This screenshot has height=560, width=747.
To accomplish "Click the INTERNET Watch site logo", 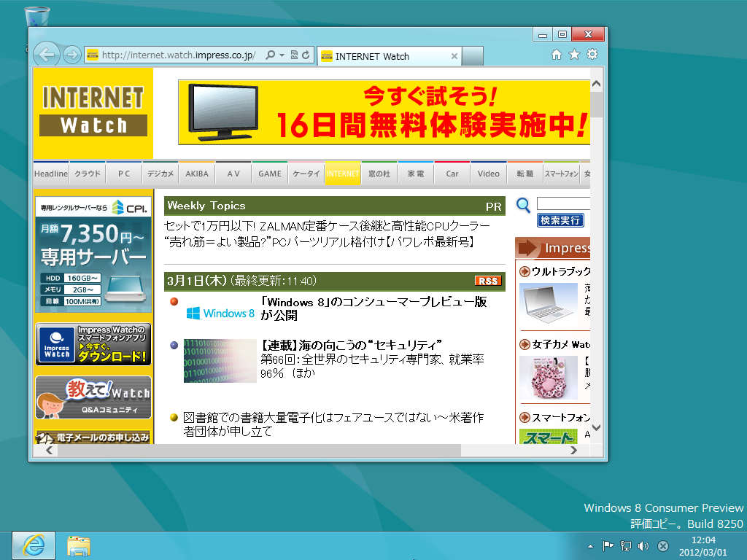I will click(93, 112).
